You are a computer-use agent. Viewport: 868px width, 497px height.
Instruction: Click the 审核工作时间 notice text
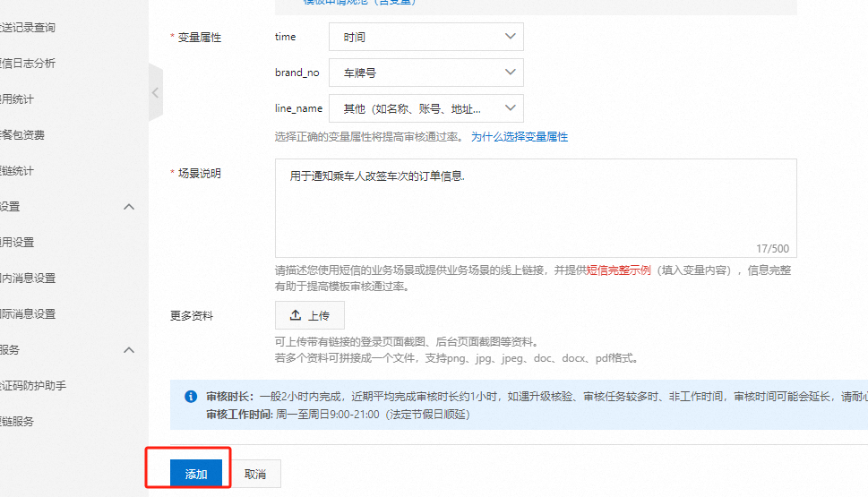(338, 414)
